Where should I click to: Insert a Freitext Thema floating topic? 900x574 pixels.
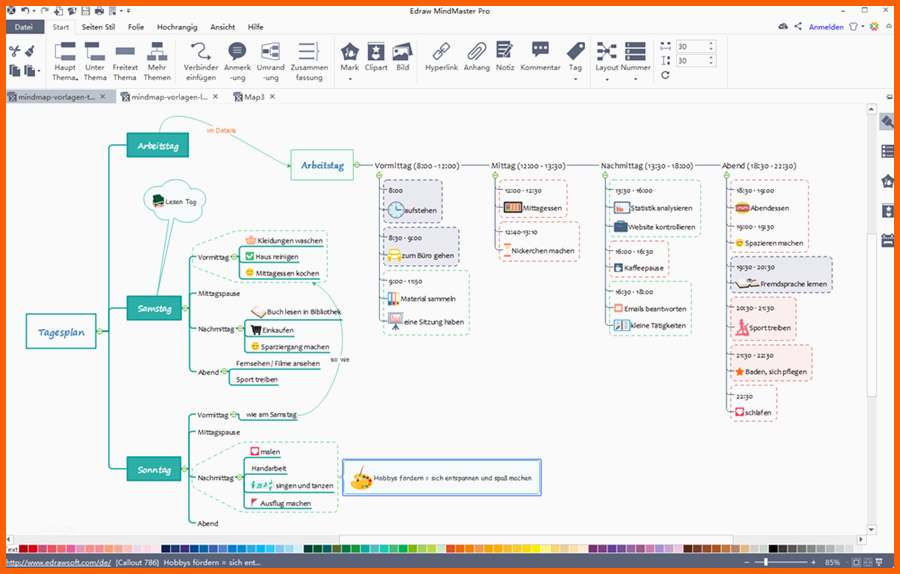pyautogui.click(x=125, y=61)
